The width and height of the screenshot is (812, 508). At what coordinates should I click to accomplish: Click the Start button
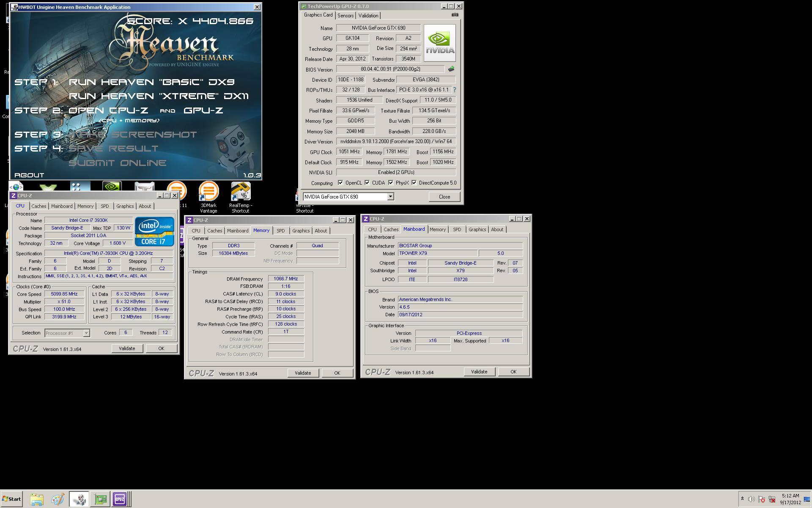pyautogui.click(x=12, y=499)
